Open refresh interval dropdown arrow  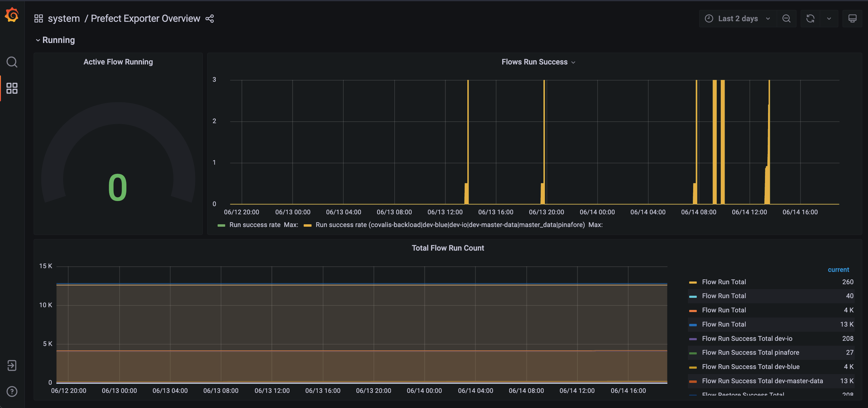tap(829, 18)
